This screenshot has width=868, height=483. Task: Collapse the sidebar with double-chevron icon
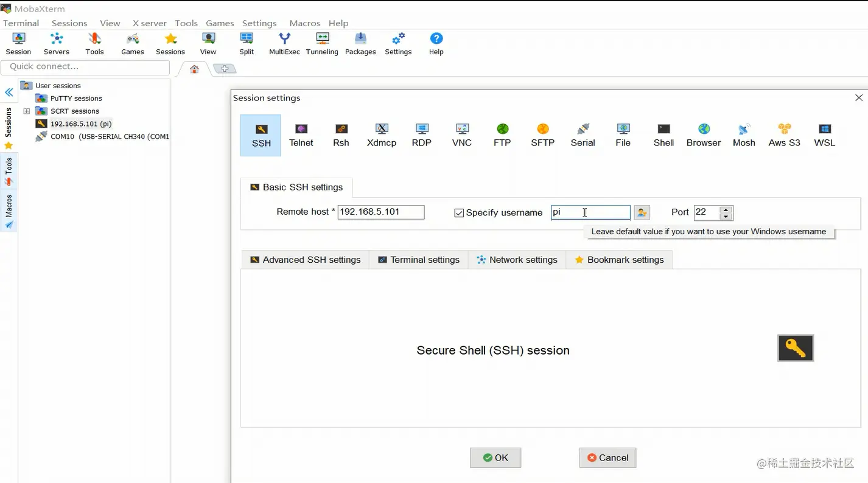(9, 92)
